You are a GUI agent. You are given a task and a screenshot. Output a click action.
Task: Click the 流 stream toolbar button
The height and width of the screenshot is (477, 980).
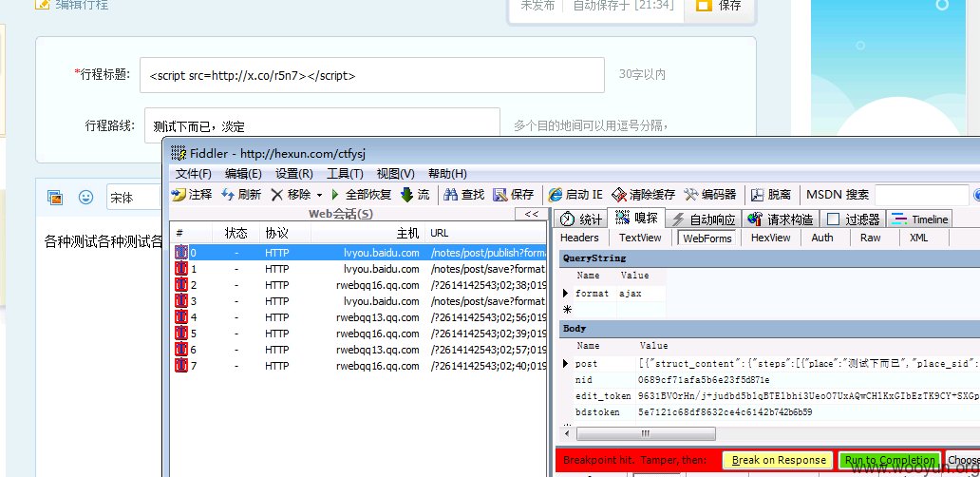click(x=415, y=195)
